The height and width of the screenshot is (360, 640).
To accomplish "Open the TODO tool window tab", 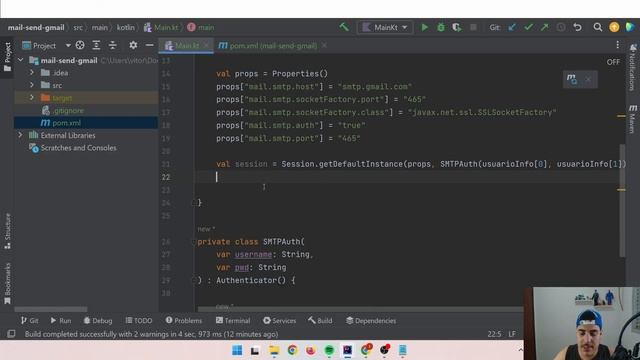I will (139, 321).
